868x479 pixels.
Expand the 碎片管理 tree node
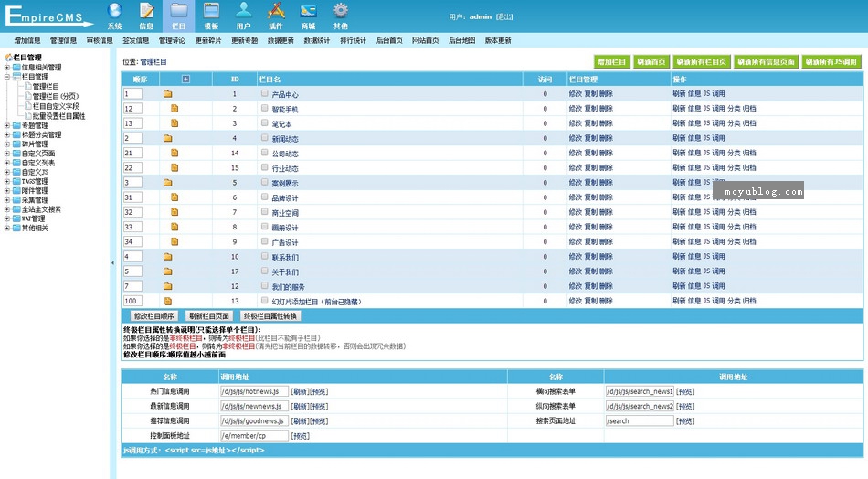(7, 144)
